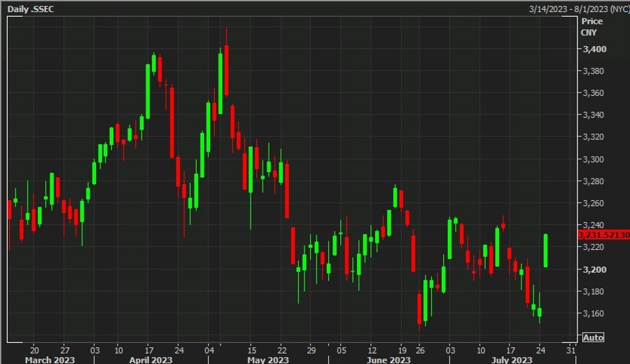
Task: Click the 'July 2023' month label
Action: coord(512,360)
